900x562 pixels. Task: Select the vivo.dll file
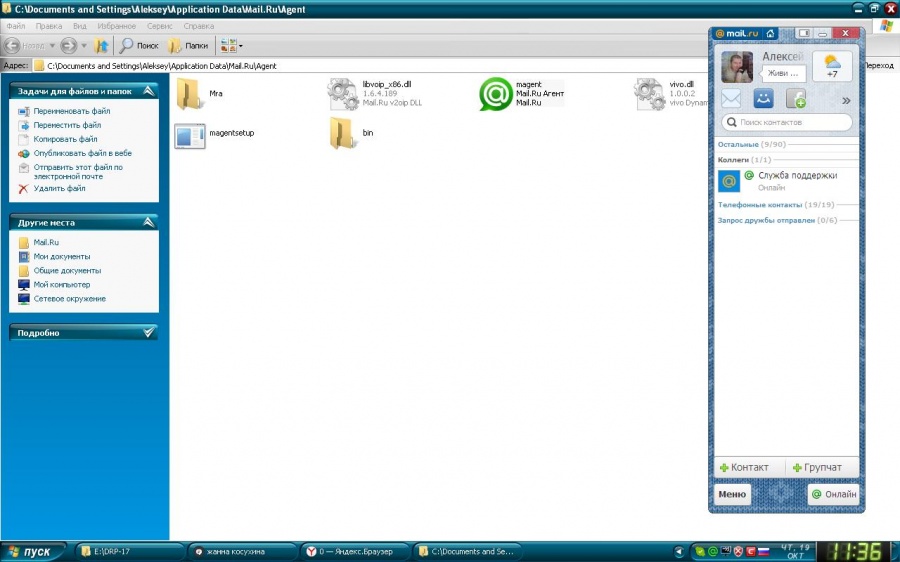(x=670, y=94)
